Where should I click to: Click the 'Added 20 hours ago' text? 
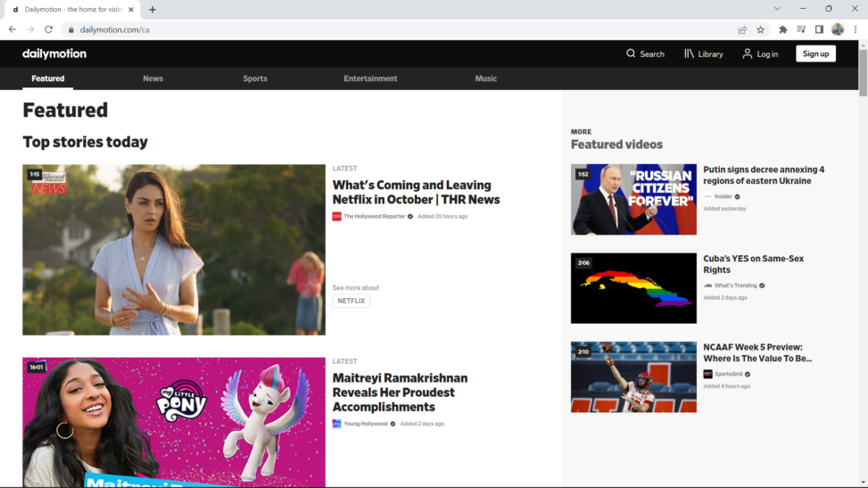pyautogui.click(x=442, y=217)
